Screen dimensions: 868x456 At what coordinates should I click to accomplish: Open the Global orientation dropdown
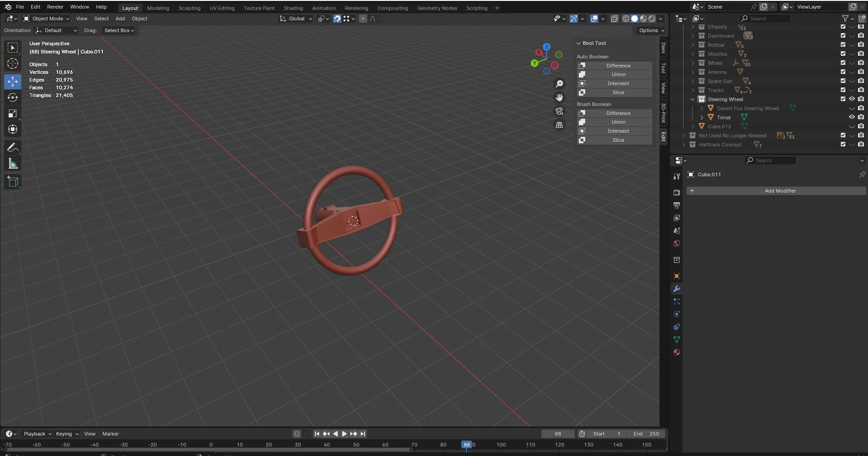click(x=296, y=19)
